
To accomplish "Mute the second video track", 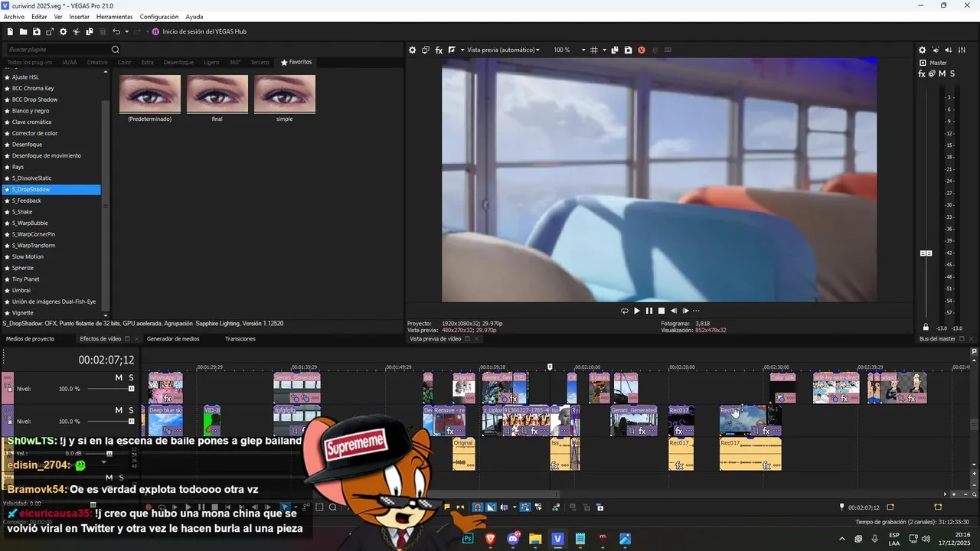I will click(119, 410).
